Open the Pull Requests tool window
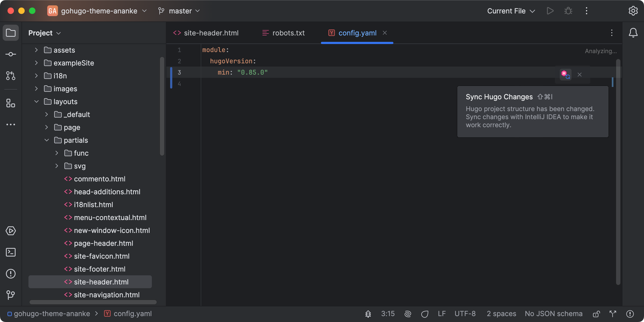Screen dimensions: 644x322 click(x=11, y=76)
